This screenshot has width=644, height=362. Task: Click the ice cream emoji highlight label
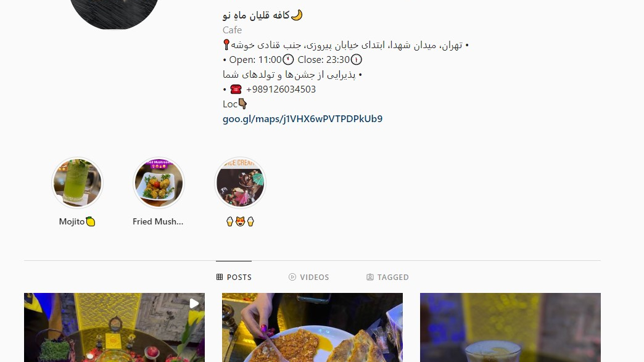[x=241, y=221]
